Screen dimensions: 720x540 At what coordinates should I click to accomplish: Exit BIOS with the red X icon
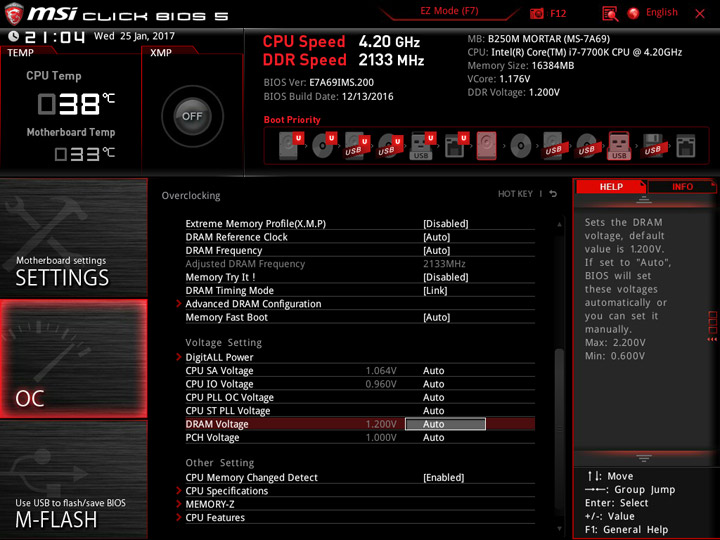point(700,14)
